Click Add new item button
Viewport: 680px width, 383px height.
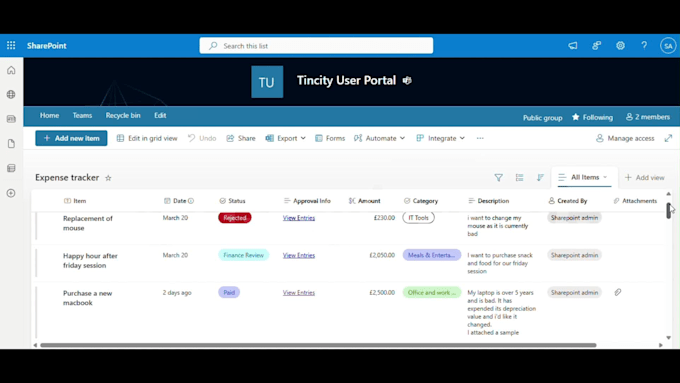pyautogui.click(x=71, y=138)
